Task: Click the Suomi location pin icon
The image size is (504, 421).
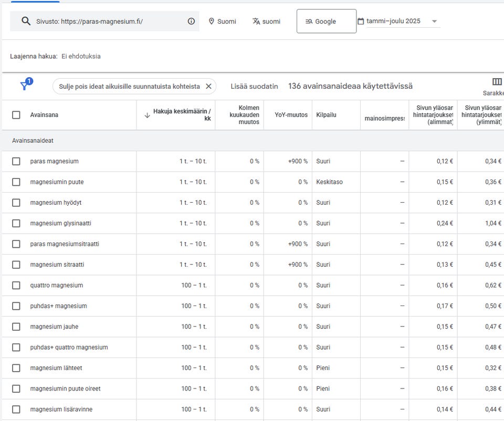Action: [x=212, y=22]
